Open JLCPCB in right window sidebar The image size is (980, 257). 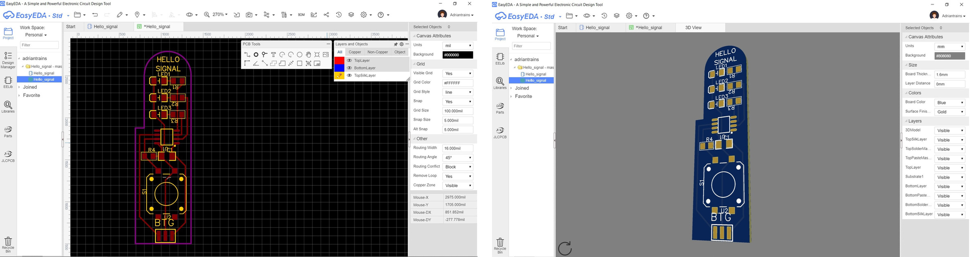500,133
